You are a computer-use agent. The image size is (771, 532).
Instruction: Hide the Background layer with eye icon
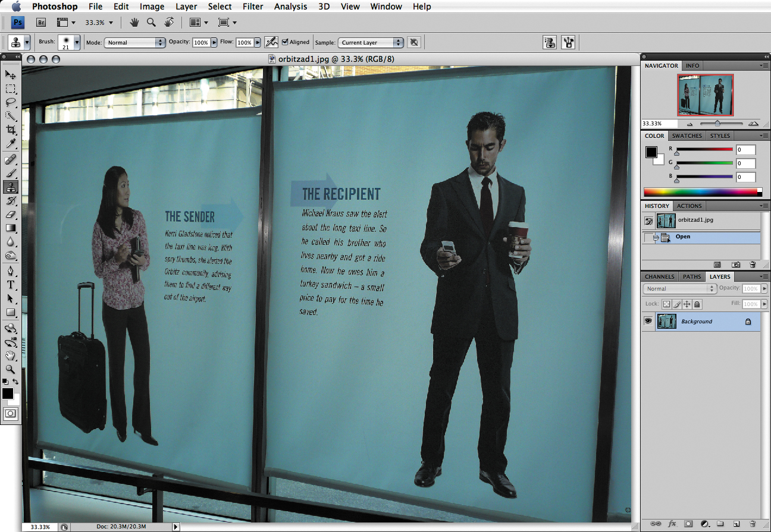tap(648, 322)
